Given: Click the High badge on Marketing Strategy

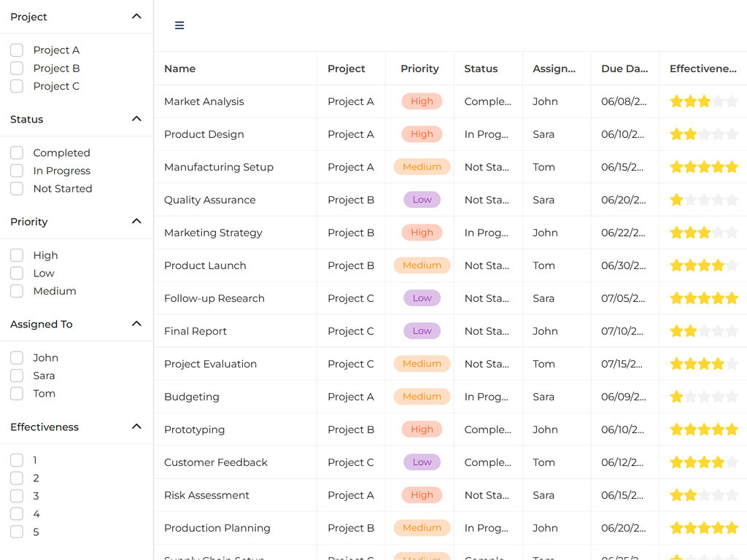Looking at the screenshot, I should click(422, 233).
